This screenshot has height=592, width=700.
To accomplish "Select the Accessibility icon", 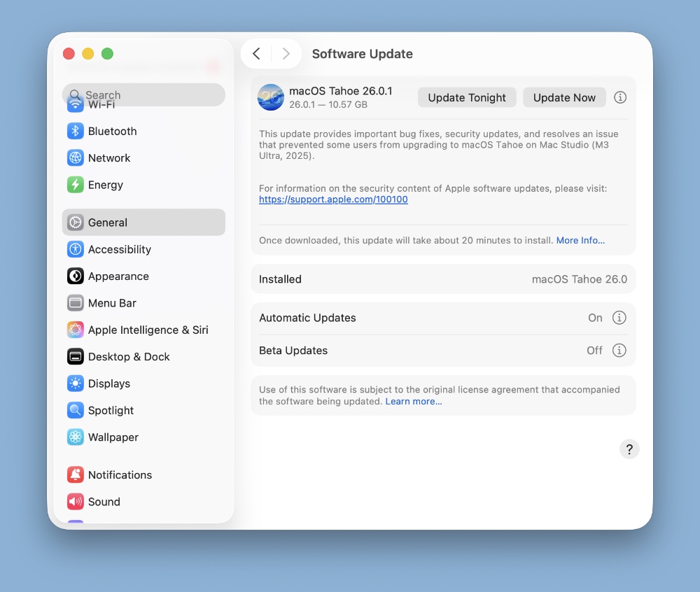I will click(x=75, y=249).
